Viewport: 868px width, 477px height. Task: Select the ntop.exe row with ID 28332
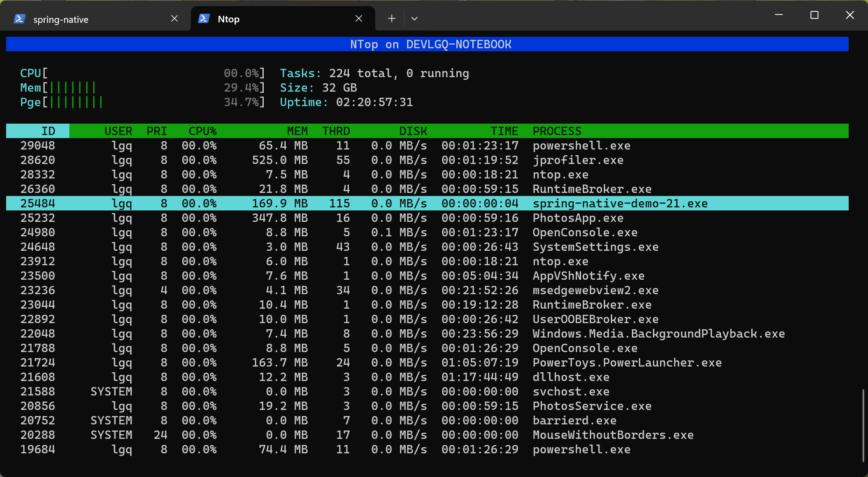(x=427, y=174)
